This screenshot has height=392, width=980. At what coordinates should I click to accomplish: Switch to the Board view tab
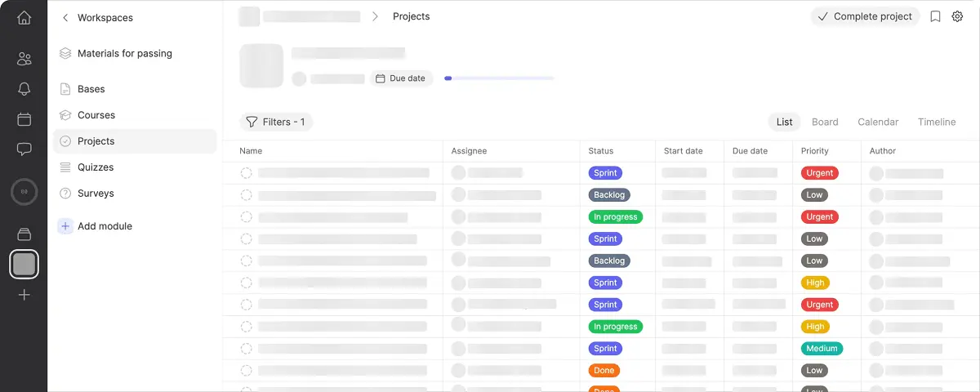825,122
